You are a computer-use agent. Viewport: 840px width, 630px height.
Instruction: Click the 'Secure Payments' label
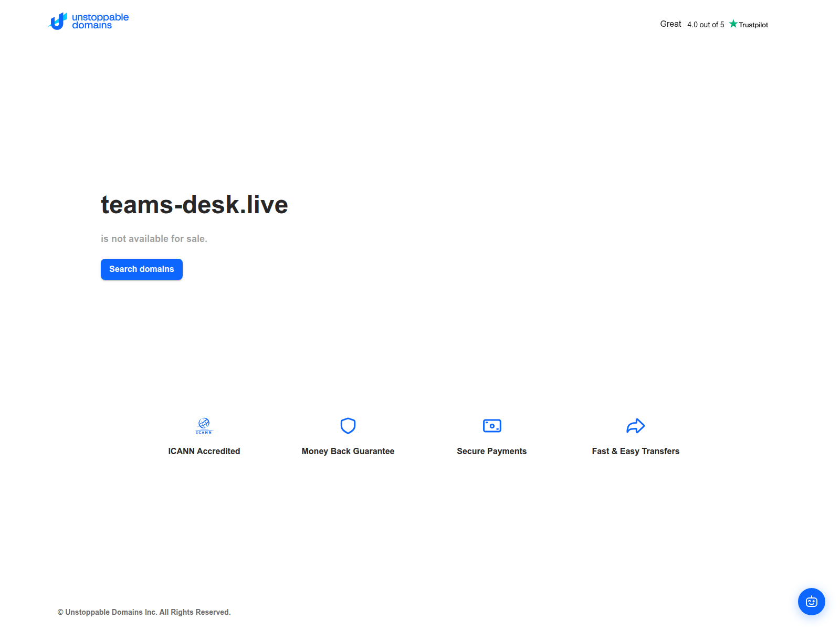(492, 451)
